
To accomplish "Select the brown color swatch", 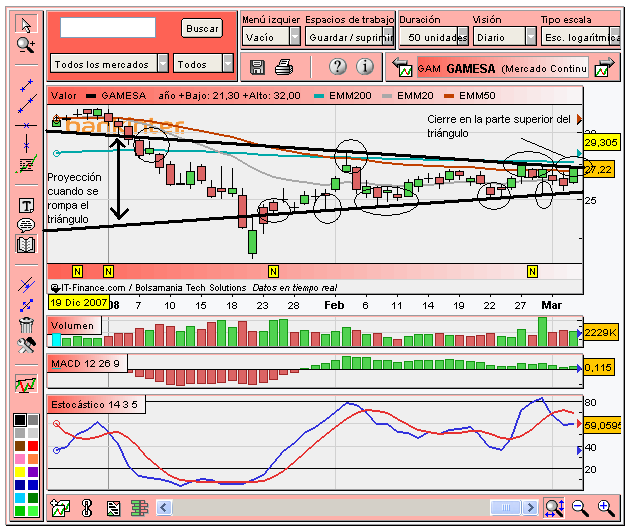I will point(20,446).
